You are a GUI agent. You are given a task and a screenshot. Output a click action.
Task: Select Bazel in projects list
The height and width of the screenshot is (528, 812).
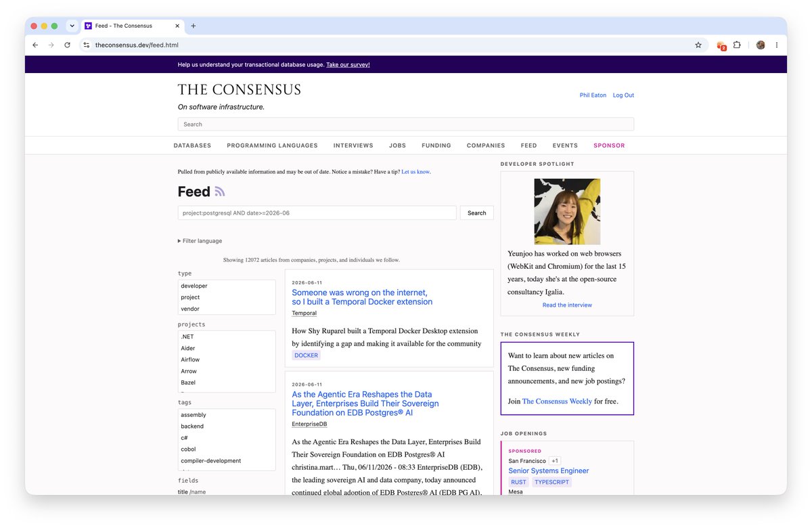coord(226,382)
